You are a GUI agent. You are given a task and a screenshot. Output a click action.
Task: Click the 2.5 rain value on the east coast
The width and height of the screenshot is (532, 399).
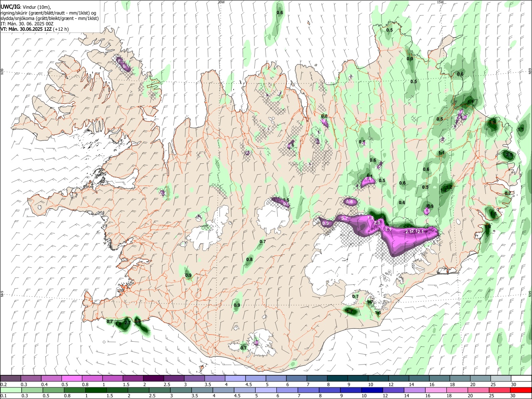point(510,155)
